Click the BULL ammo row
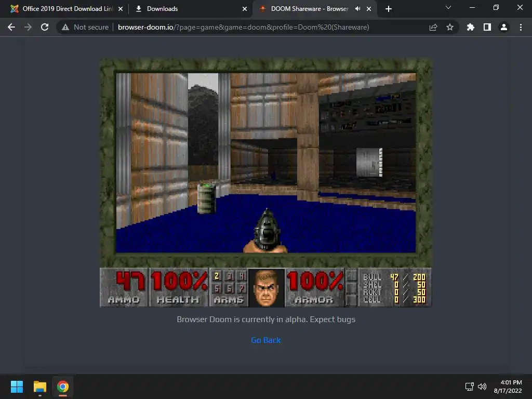Screen dimensions: 532x399 point(394,277)
